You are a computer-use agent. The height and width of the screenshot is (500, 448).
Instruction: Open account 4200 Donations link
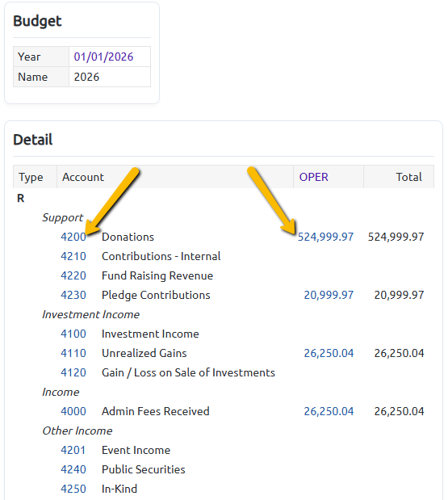pyautogui.click(x=73, y=237)
